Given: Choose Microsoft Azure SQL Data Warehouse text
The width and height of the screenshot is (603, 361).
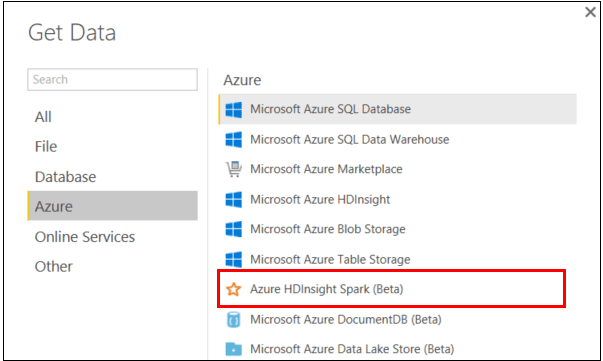Looking at the screenshot, I should (x=350, y=139).
